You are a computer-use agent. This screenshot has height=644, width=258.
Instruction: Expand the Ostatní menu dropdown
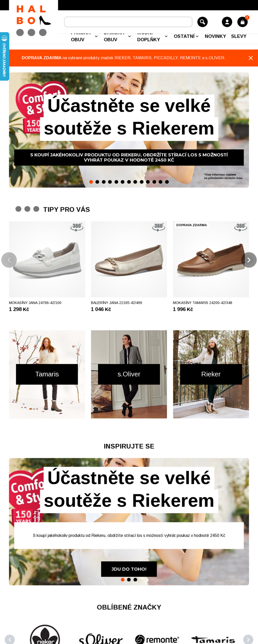coord(186,36)
